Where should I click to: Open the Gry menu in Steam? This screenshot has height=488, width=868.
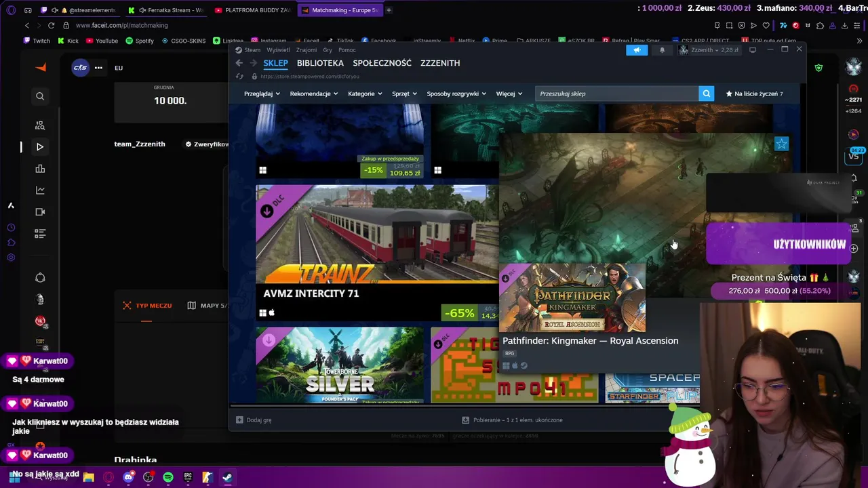pos(328,50)
